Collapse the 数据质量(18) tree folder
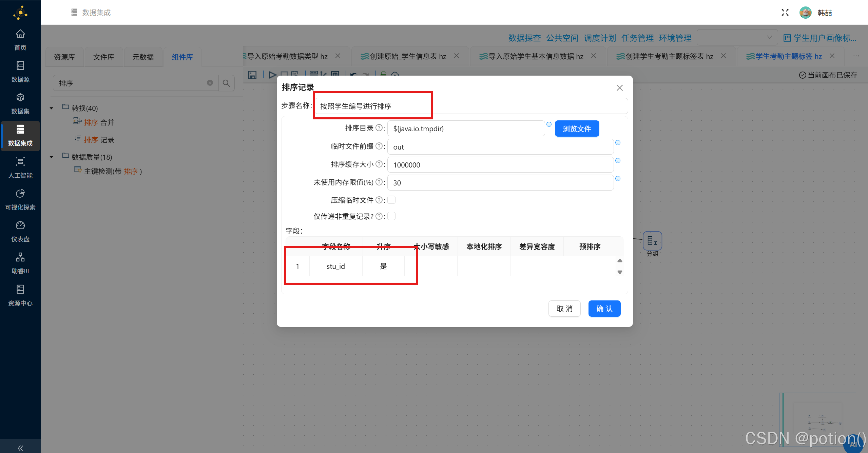 (x=52, y=157)
